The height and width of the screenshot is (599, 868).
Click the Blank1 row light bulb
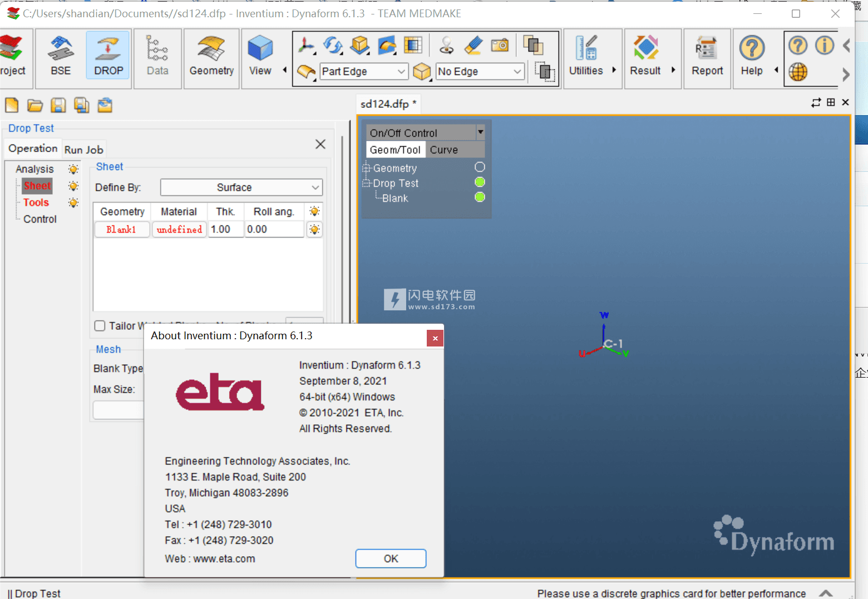coord(314,229)
